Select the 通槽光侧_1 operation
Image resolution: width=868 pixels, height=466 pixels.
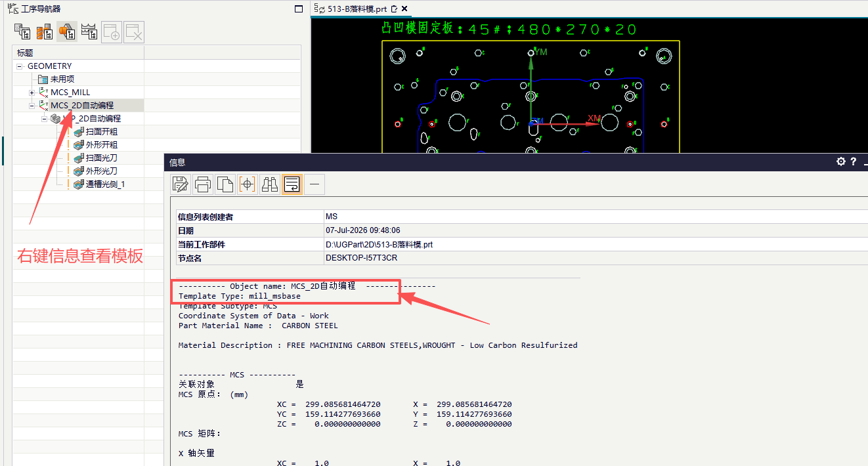pyautogui.click(x=105, y=184)
